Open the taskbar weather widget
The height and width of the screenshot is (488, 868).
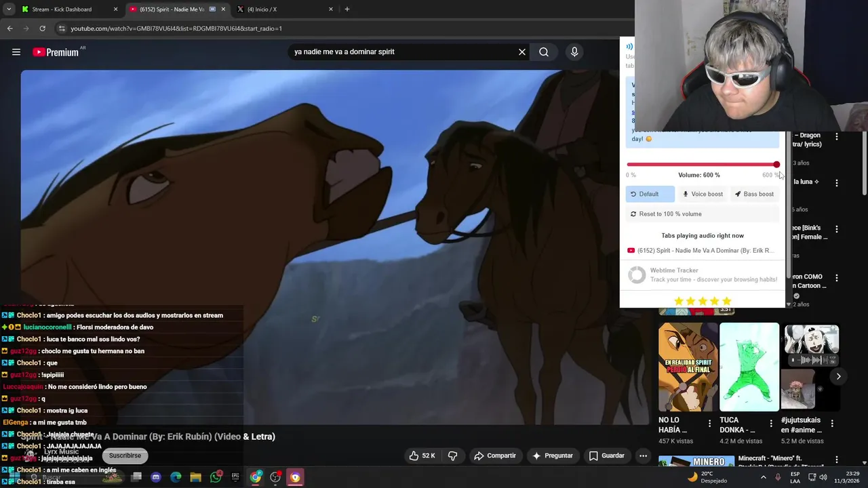click(x=707, y=477)
